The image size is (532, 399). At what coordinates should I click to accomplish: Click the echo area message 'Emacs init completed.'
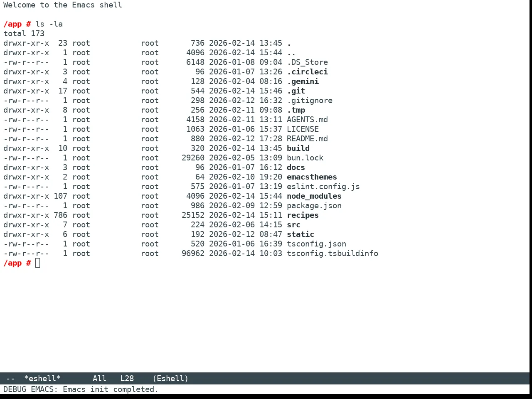coord(111,389)
